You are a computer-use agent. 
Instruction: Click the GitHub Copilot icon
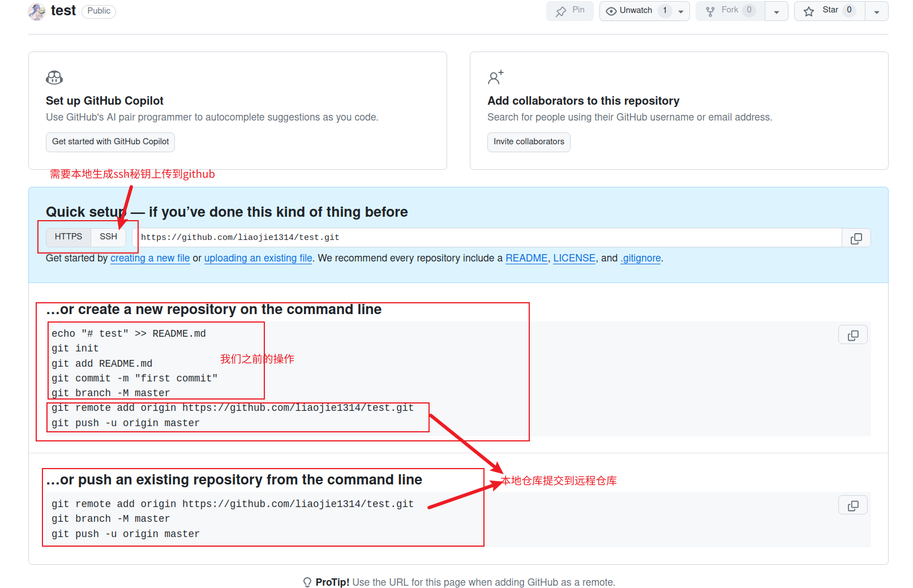pos(54,77)
